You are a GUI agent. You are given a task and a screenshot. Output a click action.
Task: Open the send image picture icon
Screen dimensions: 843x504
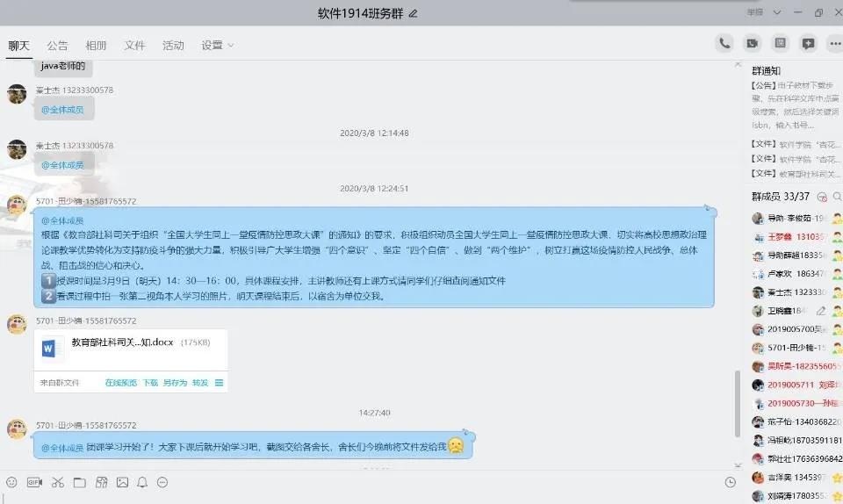pyautogui.click(x=122, y=482)
